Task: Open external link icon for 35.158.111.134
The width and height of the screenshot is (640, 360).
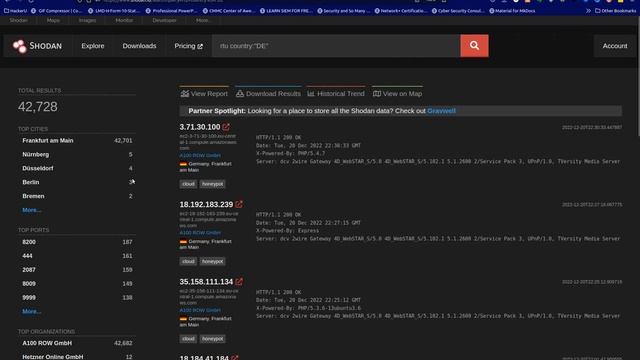Action: tap(239, 282)
